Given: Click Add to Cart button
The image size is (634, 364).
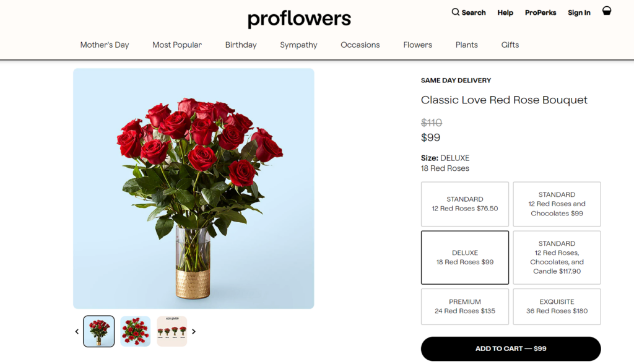Looking at the screenshot, I should coord(511,349).
